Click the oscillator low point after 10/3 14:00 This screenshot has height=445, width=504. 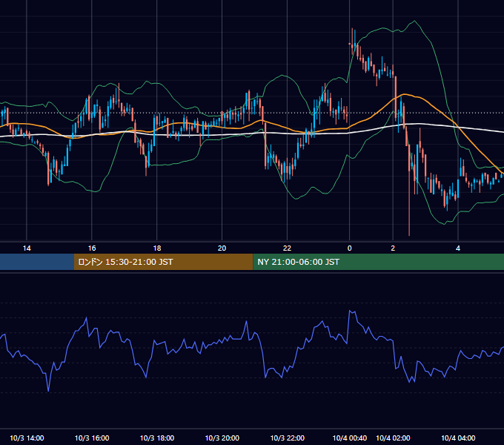(x=48, y=391)
